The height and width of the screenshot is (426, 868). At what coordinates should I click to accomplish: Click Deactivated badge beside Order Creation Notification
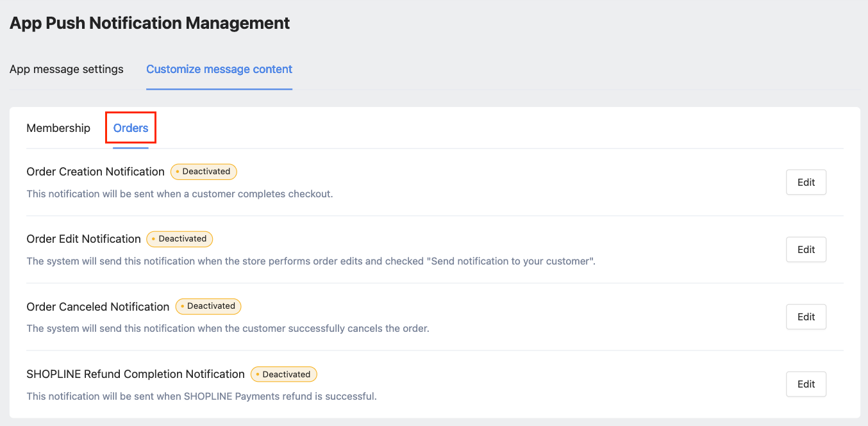click(204, 172)
